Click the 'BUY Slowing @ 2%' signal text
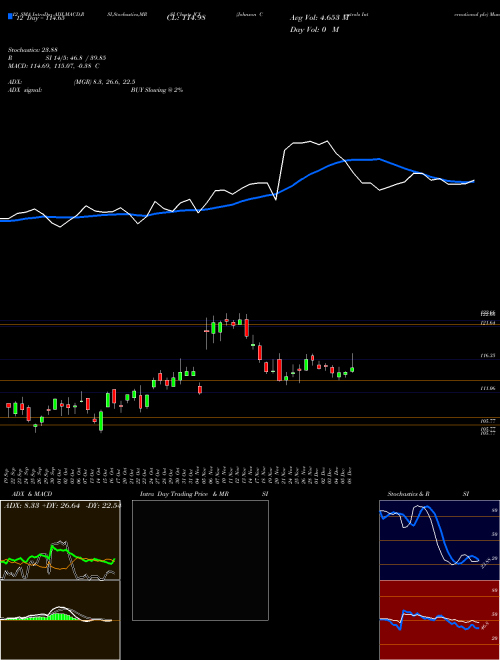This screenshot has width=500, height=660. (x=157, y=90)
